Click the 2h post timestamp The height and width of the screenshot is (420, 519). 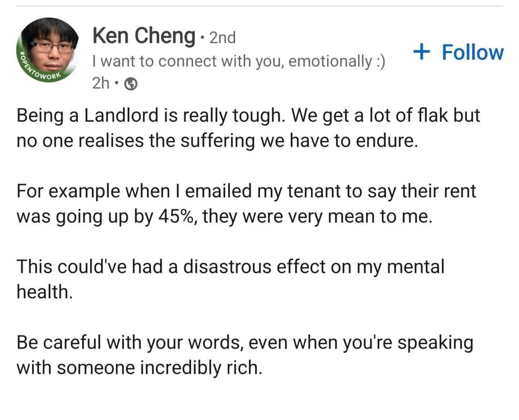100,83
